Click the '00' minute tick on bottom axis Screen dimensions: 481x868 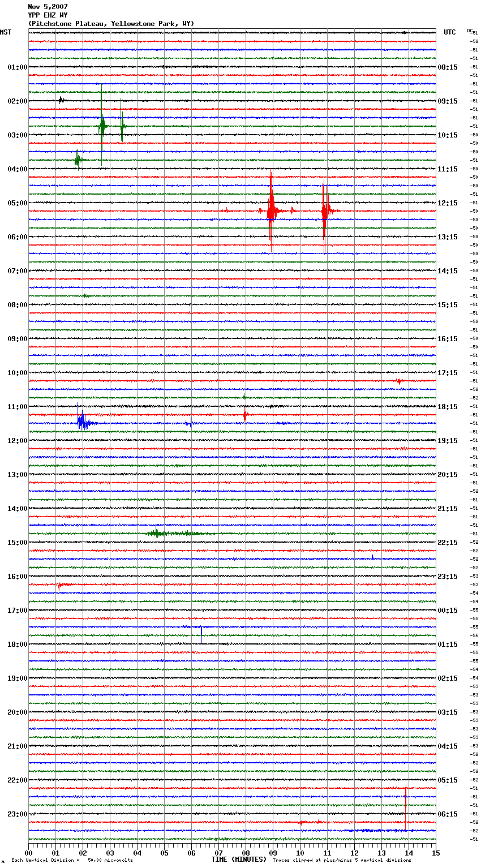(x=28, y=853)
